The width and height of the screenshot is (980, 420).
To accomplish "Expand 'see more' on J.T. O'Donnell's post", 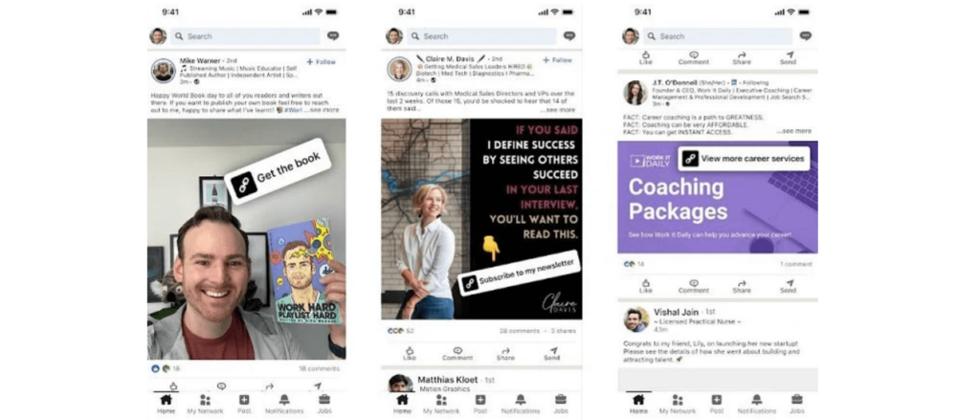I will 794,131.
